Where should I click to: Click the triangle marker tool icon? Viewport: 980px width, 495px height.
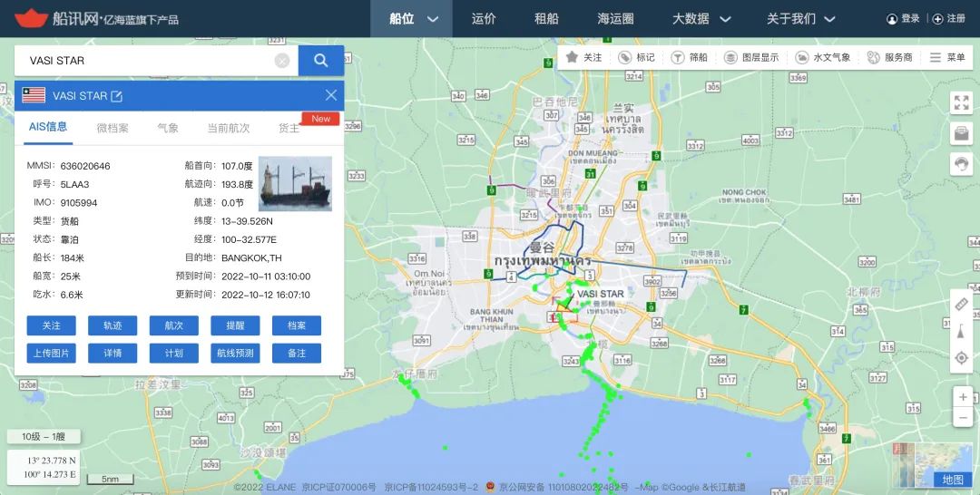coord(961,332)
